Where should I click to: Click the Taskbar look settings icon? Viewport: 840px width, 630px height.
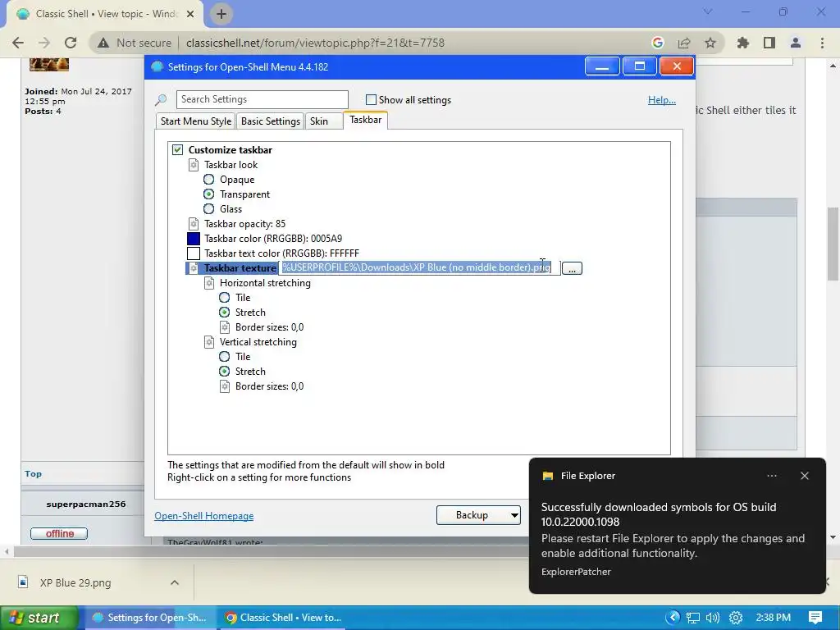click(x=194, y=165)
